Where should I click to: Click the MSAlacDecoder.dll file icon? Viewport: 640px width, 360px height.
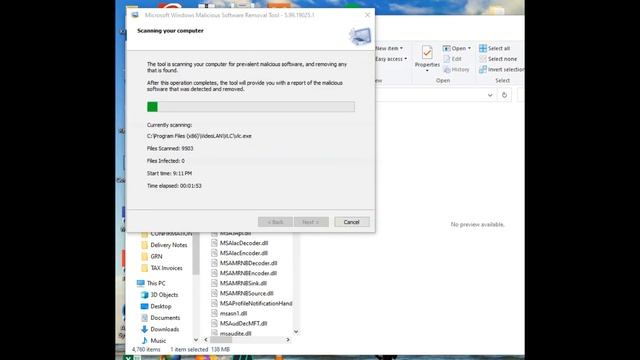(x=214, y=242)
